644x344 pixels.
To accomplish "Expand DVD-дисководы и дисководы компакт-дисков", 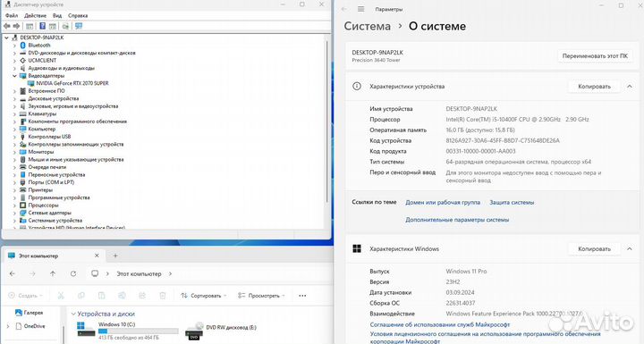I will pos(15,53).
